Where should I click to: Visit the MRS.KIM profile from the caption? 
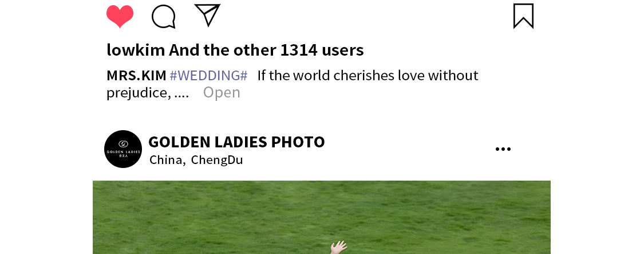click(x=136, y=75)
